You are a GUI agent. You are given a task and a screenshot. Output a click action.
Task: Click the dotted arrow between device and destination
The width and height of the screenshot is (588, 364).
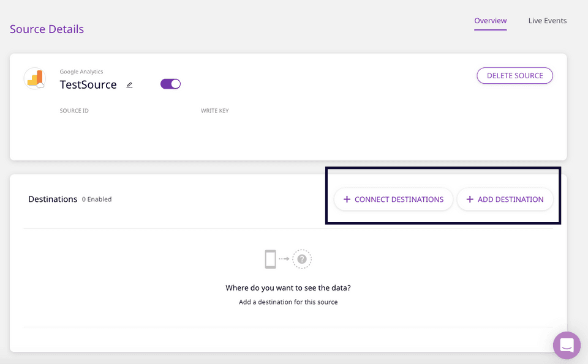[x=284, y=259]
